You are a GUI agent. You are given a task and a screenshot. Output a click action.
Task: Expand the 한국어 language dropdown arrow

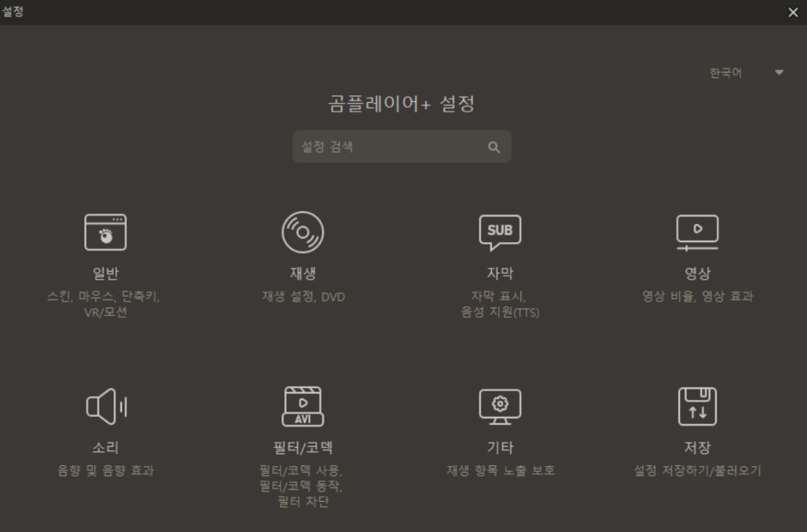click(x=779, y=73)
